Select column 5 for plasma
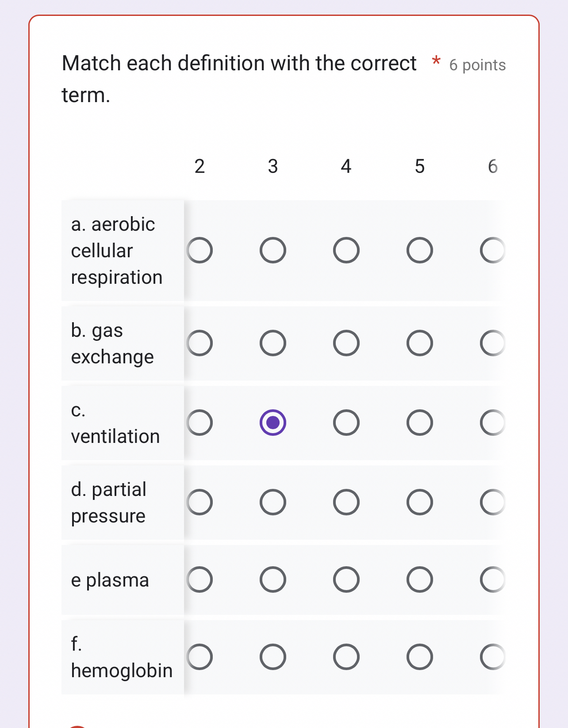 [x=419, y=580]
